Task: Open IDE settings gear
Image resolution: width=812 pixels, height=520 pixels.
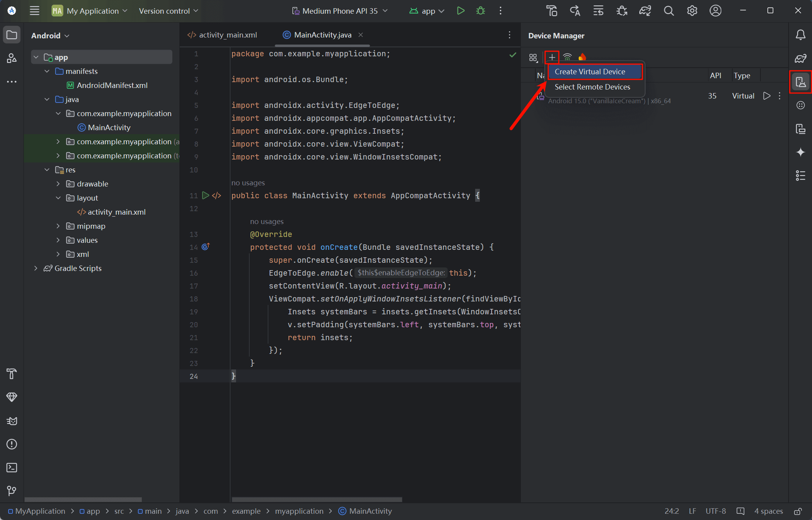Action: pyautogui.click(x=692, y=11)
